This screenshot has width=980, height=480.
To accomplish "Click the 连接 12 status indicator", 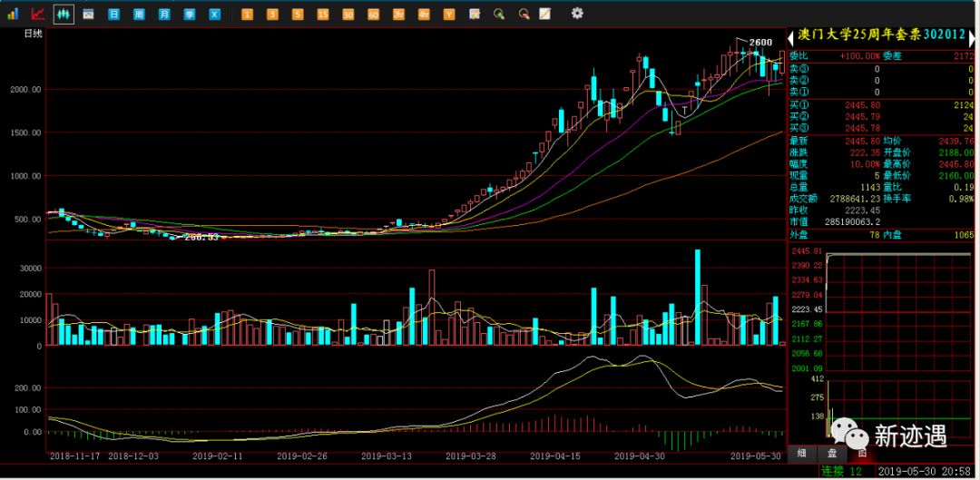I will [x=841, y=471].
